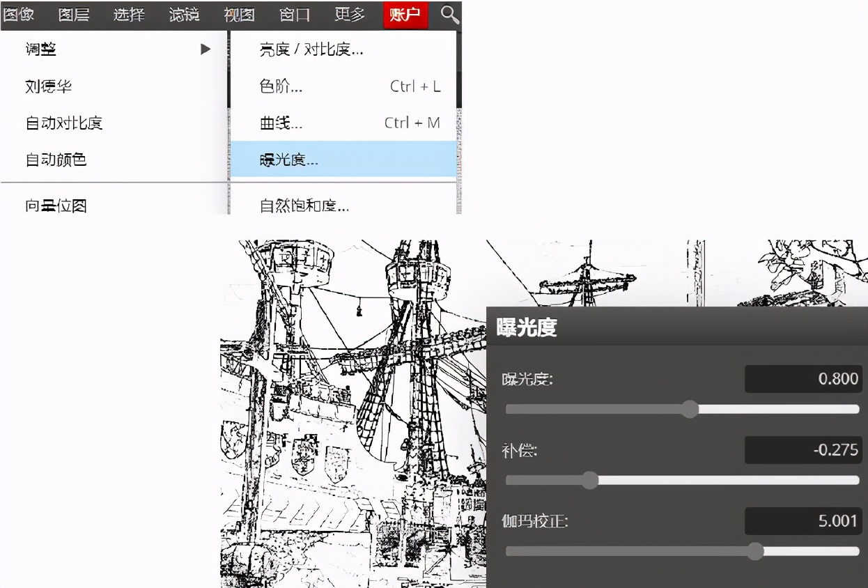Click 自动颜色 menu item
Screen dimensions: 868x588
pos(56,160)
